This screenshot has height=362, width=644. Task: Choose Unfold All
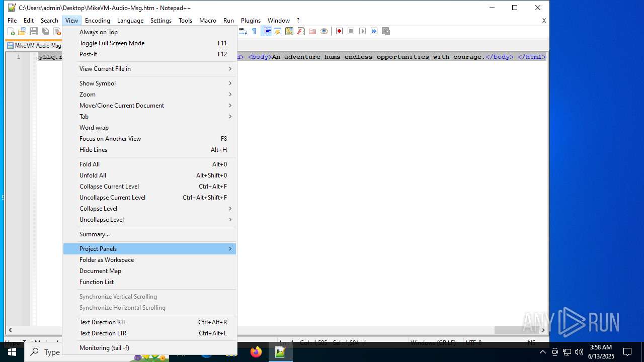[x=149, y=175]
